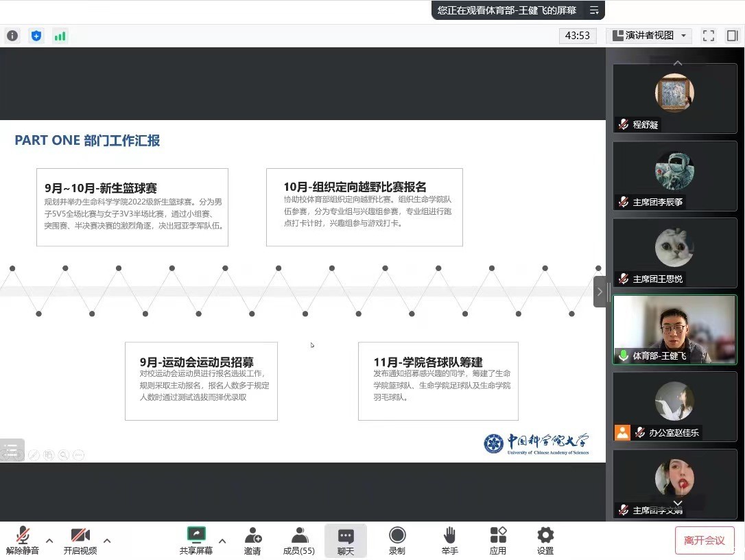This screenshot has width=745, height=560.
Task: Open the 邀请 invite icon
Action: 252,541
